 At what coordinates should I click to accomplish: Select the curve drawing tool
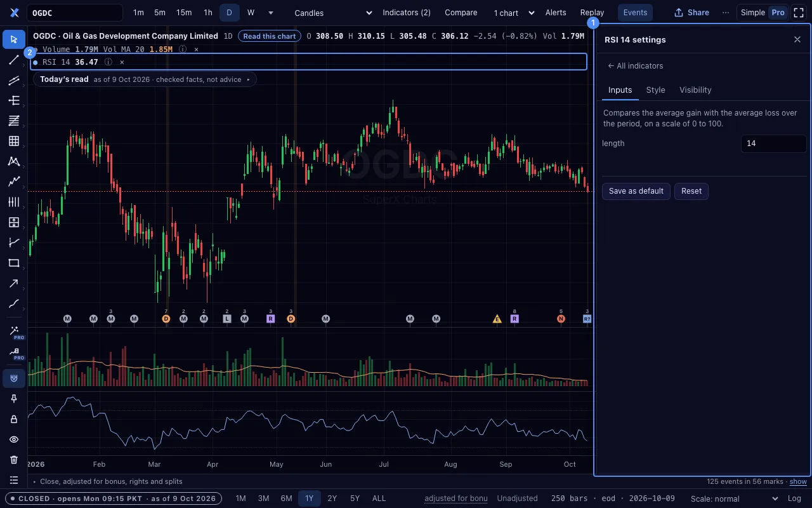pos(14,304)
